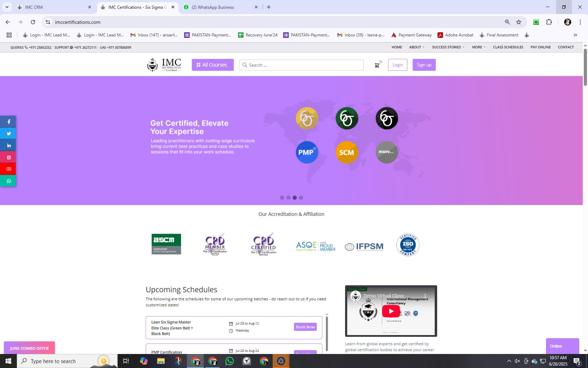
Task: Open CLASS SCHEDULES in top navigation
Action: point(508,47)
